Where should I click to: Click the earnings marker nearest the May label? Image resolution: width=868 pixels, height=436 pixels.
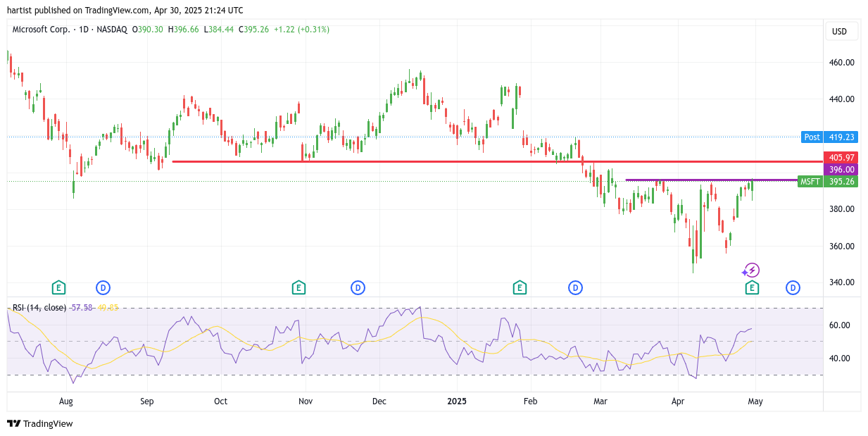[x=752, y=287]
